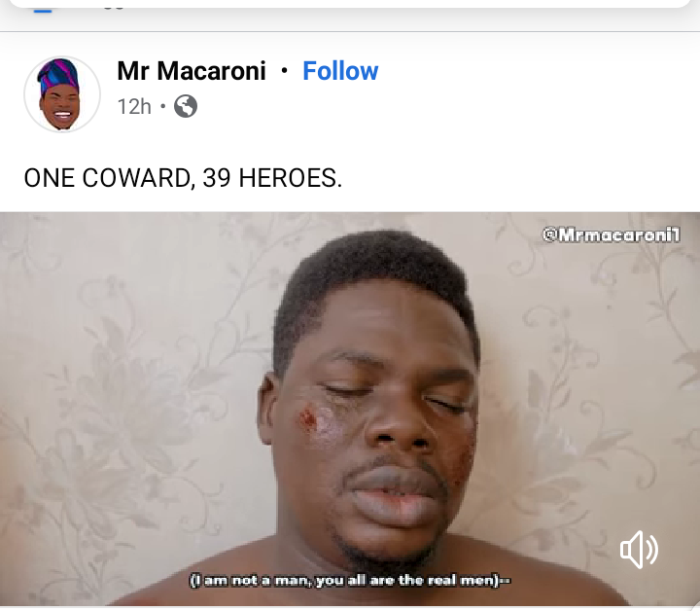Open Mr Macaroni's cartoon profile avatar

pos(62,94)
